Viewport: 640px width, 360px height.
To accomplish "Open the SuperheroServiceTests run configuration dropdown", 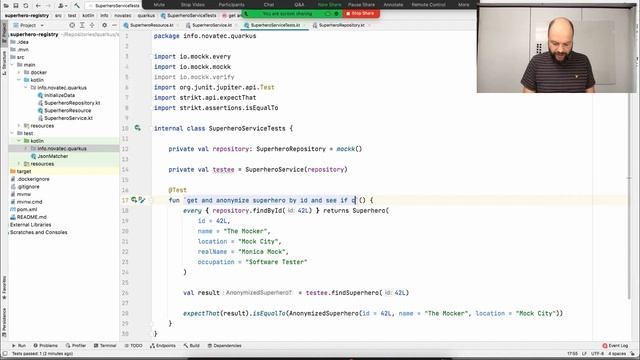I will 114,6.
